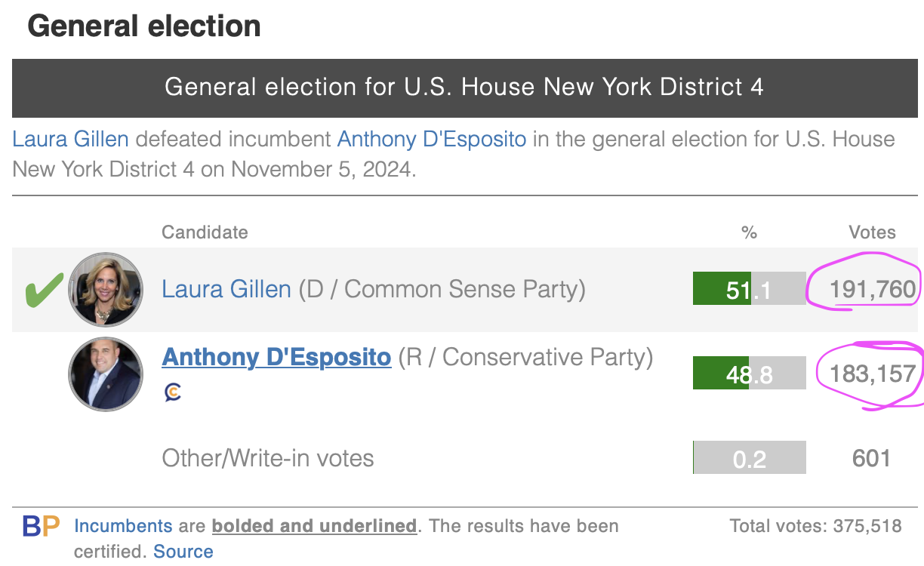Click bolded Anthony D'Esposito name in table
Viewport: 924px width, 566px height.
tap(276, 357)
